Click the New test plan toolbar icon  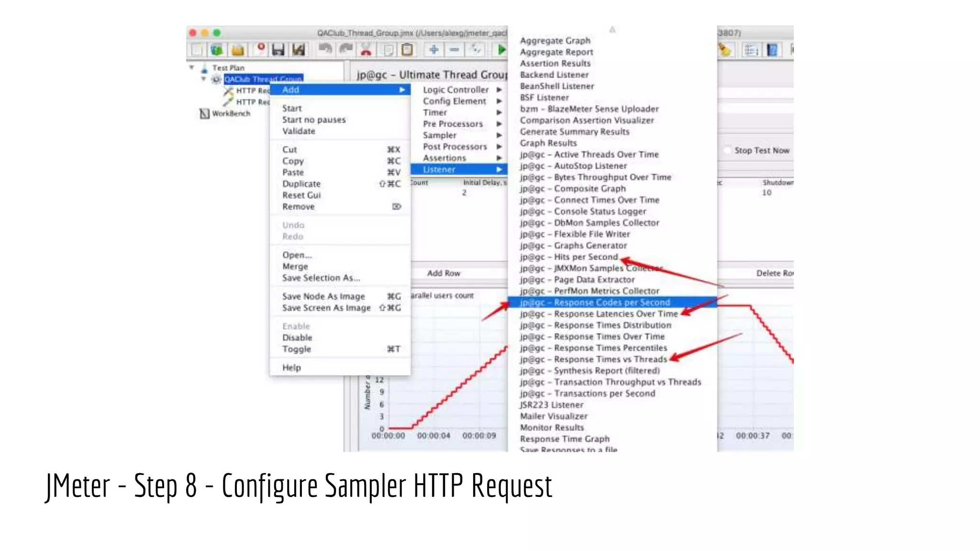pos(197,50)
